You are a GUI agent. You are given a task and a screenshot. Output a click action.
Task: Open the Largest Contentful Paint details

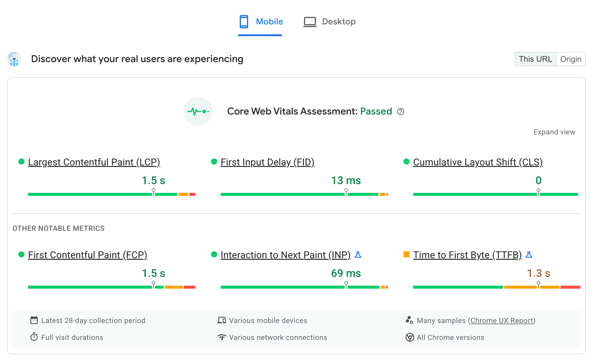pos(94,162)
